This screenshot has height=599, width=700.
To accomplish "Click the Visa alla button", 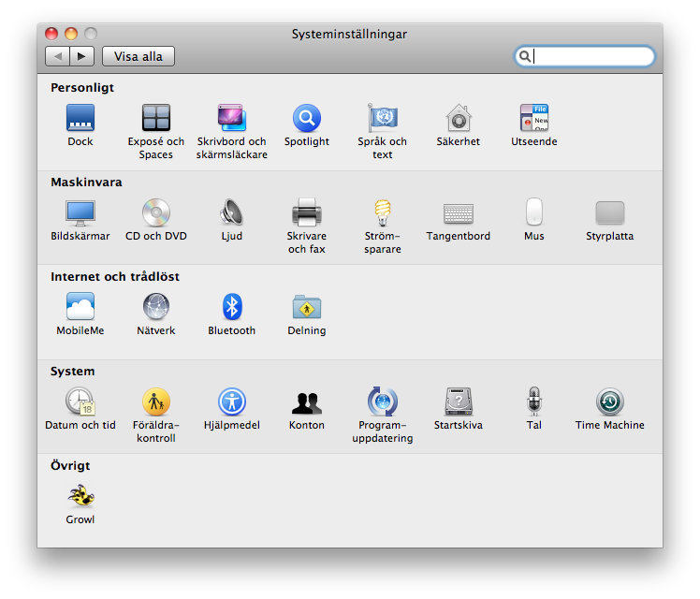I will (139, 56).
